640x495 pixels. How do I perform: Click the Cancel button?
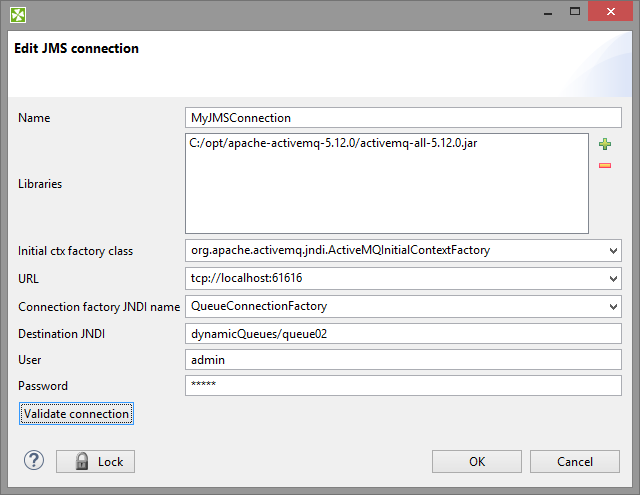tap(575, 461)
